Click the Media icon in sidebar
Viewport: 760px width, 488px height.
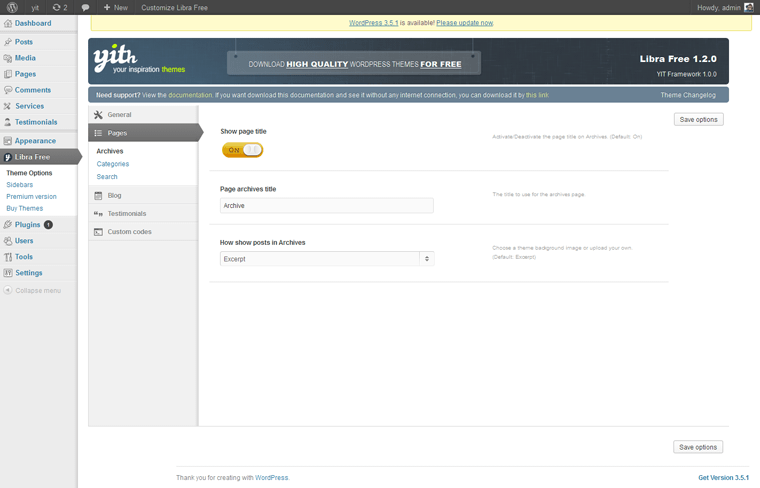pos(8,58)
